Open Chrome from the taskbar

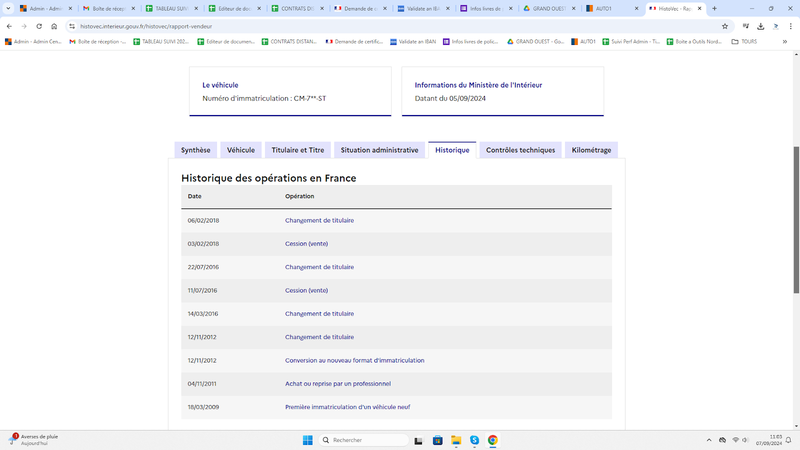point(492,440)
